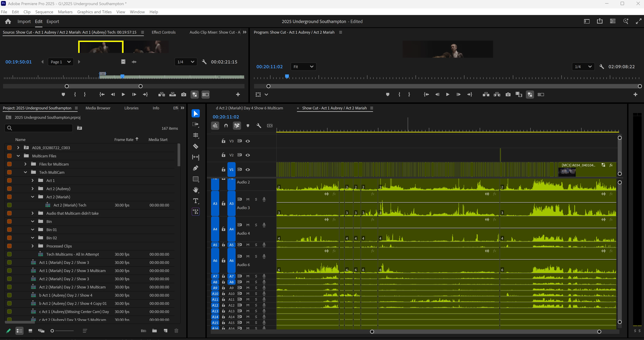
Task: Mute the Audio 3 track
Action: tap(248, 200)
